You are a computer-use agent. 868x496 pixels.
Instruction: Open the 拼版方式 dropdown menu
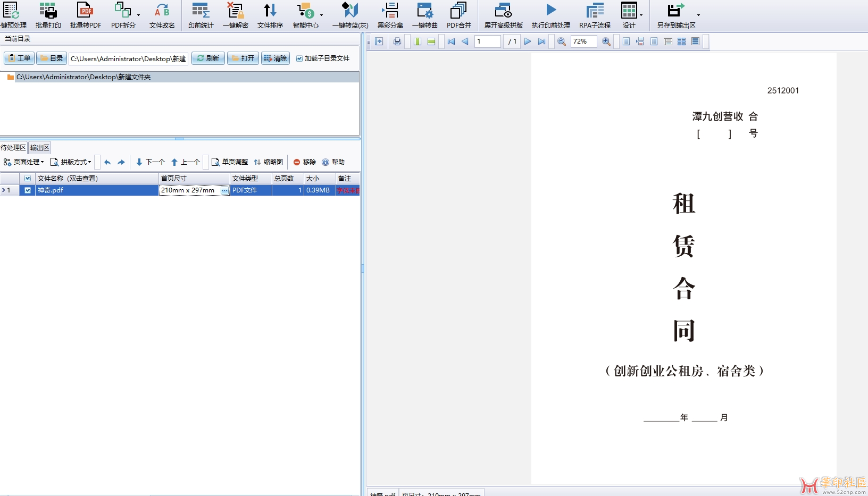[71, 162]
